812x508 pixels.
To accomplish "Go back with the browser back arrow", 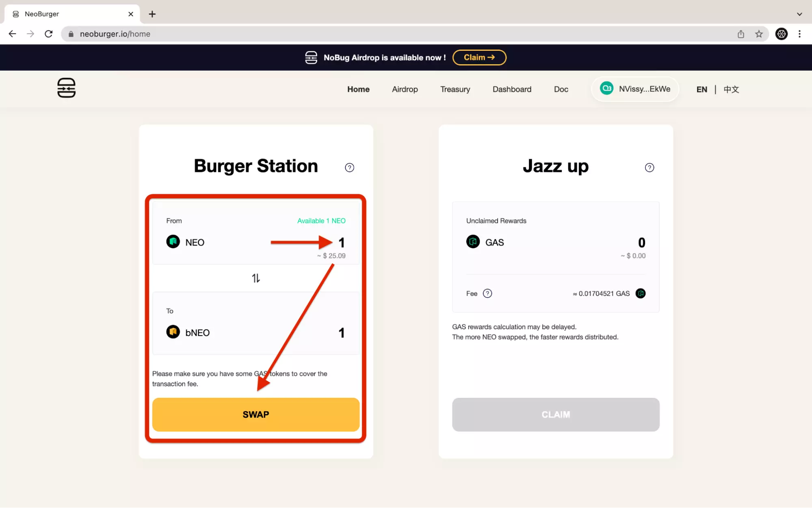I will coord(13,34).
